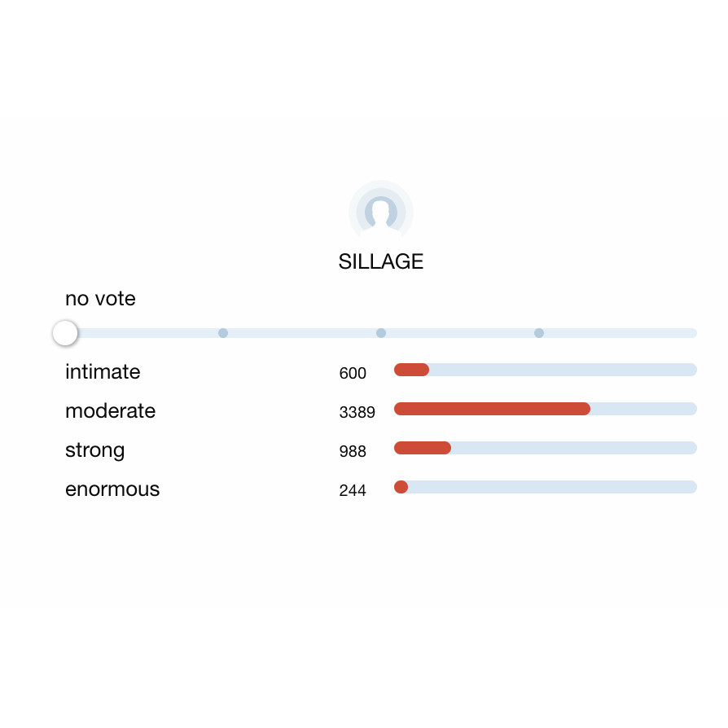Click the red moderate results bar
Viewport: 728px width, 728px height.
(x=492, y=409)
